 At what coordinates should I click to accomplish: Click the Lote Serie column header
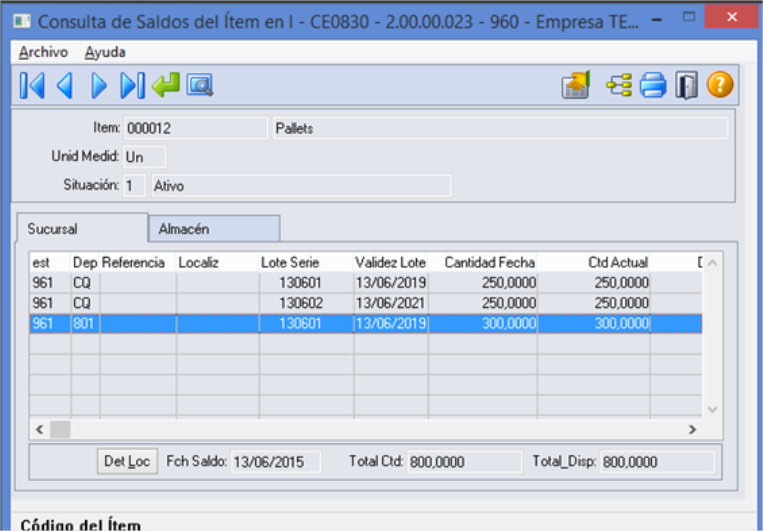pyautogui.click(x=307, y=262)
